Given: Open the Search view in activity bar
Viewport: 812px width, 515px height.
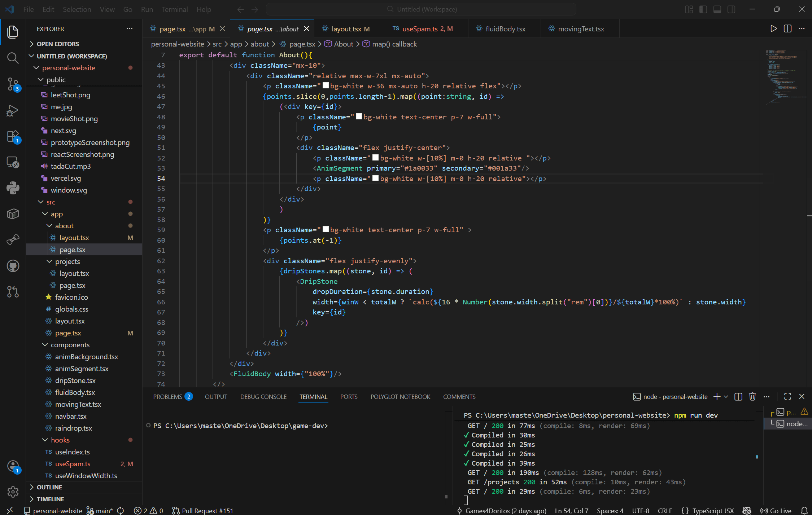Looking at the screenshot, I should click(13, 58).
